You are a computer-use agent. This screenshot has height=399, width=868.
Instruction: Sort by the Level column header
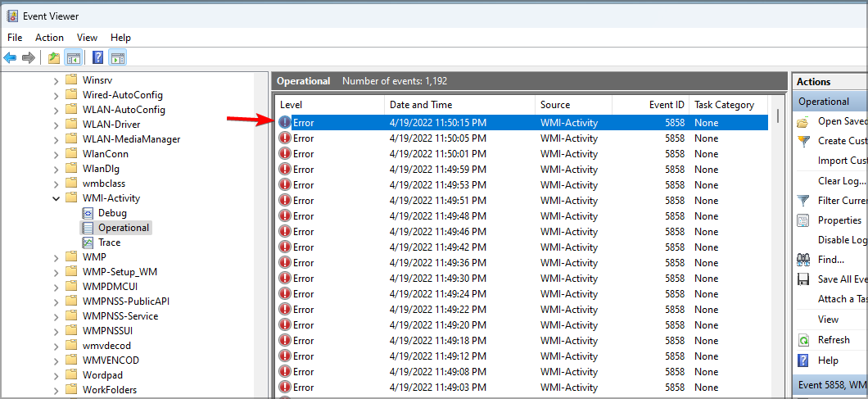coord(330,105)
